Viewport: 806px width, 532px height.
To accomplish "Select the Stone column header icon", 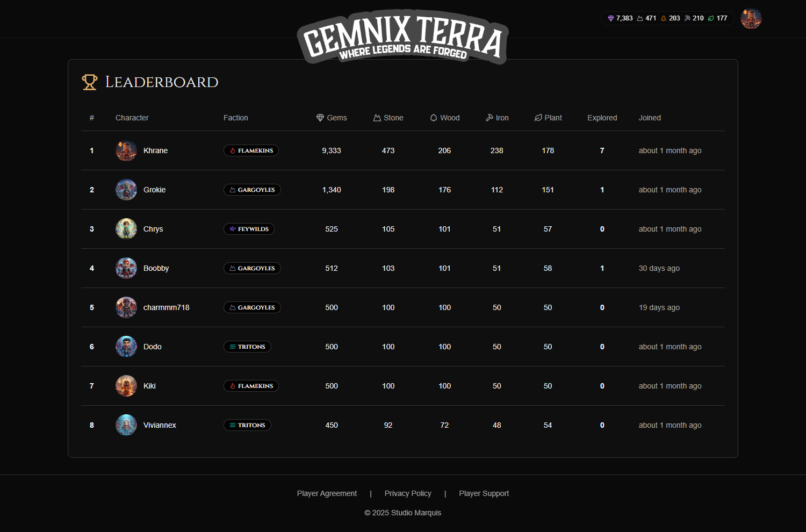I will pos(377,118).
